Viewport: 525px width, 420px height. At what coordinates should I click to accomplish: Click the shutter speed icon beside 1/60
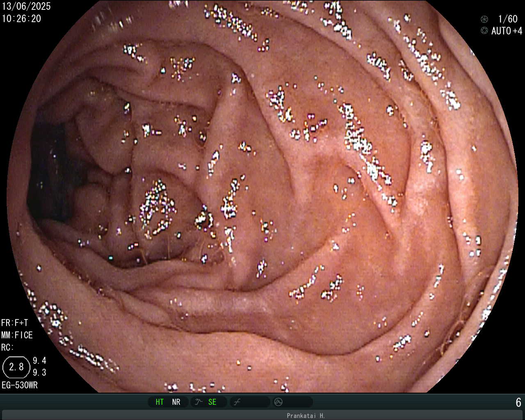point(484,19)
